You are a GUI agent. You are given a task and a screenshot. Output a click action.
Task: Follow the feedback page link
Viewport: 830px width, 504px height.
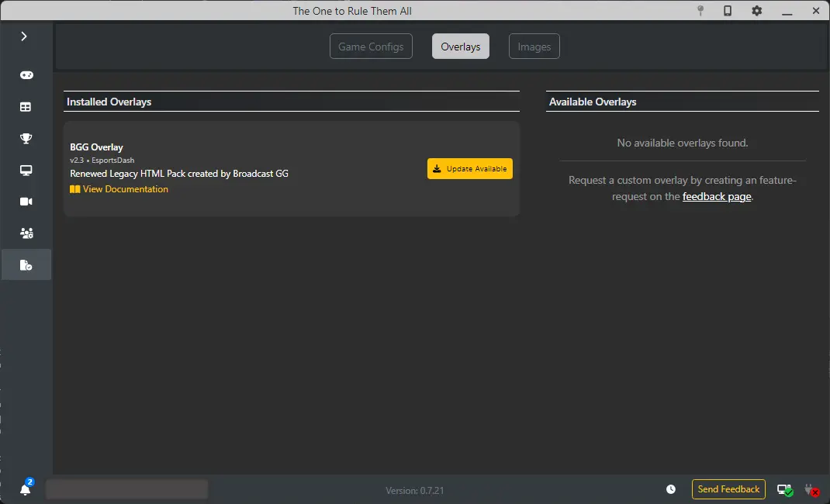point(716,197)
